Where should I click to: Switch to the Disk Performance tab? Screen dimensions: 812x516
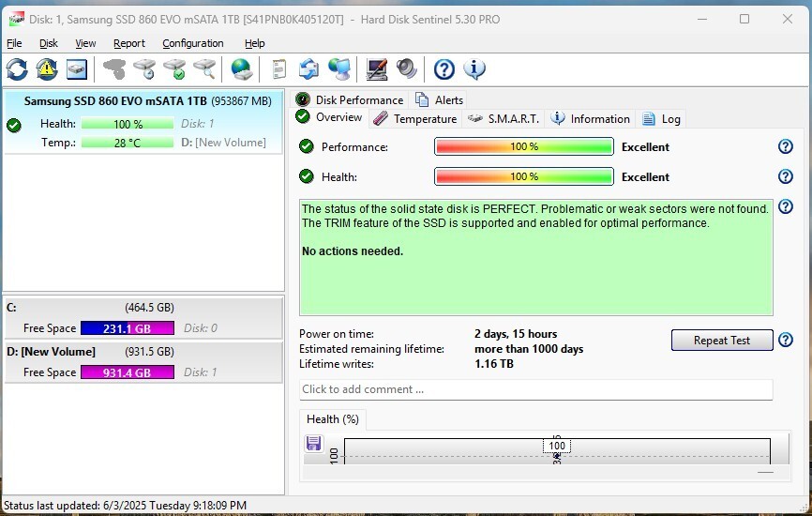click(x=350, y=100)
